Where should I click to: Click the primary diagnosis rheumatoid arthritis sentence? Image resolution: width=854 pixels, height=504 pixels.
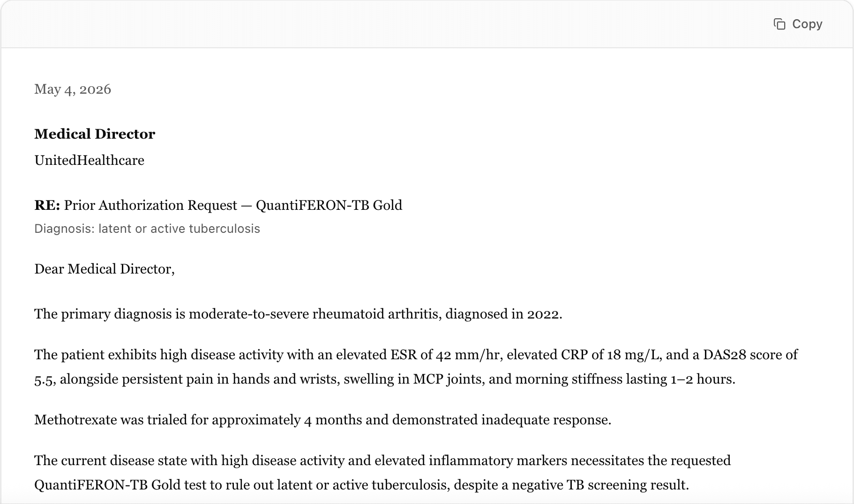coord(298,314)
